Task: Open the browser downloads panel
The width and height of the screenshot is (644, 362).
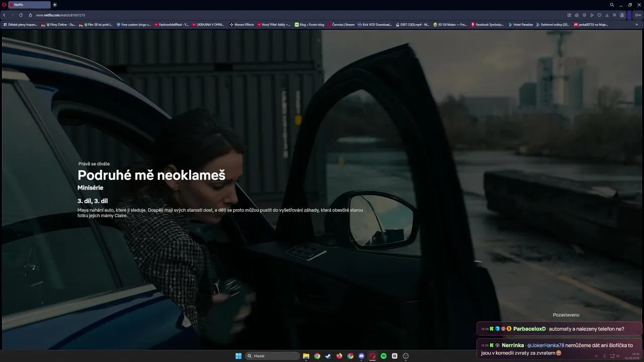Action: pos(607,15)
